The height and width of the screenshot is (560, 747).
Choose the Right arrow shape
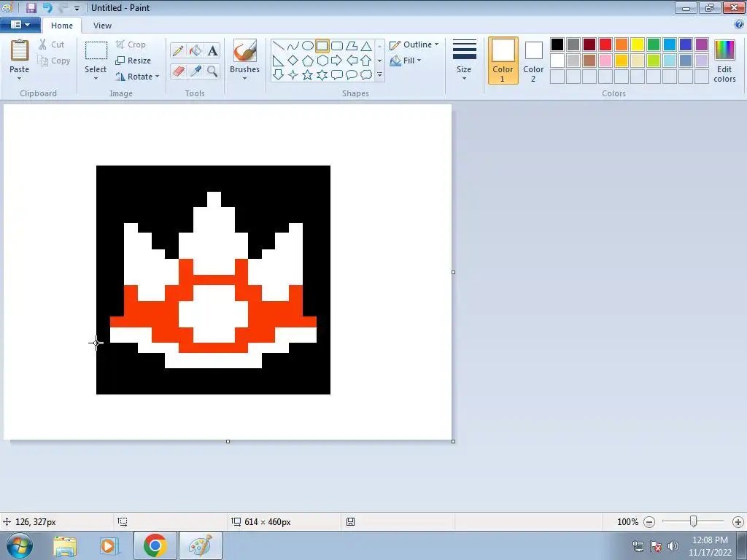(x=337, y=61)
